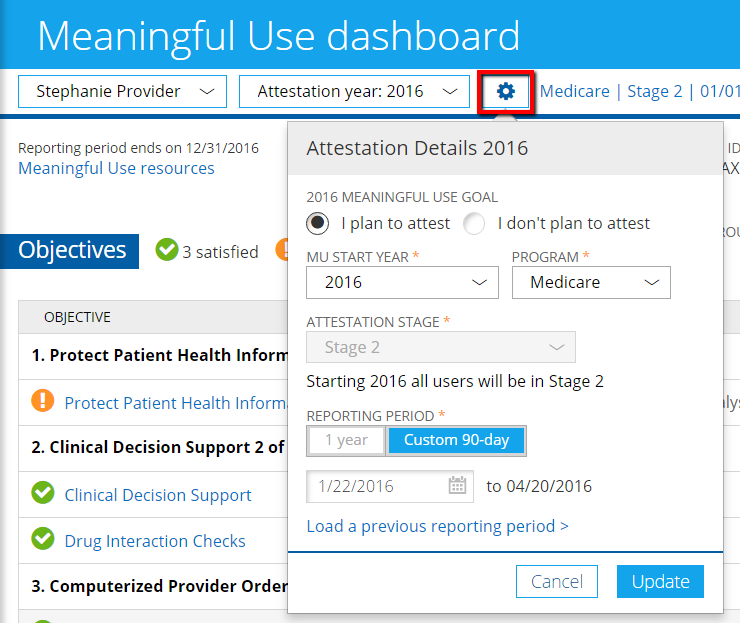Click the green check beside Clinical Decision Support

43,494
